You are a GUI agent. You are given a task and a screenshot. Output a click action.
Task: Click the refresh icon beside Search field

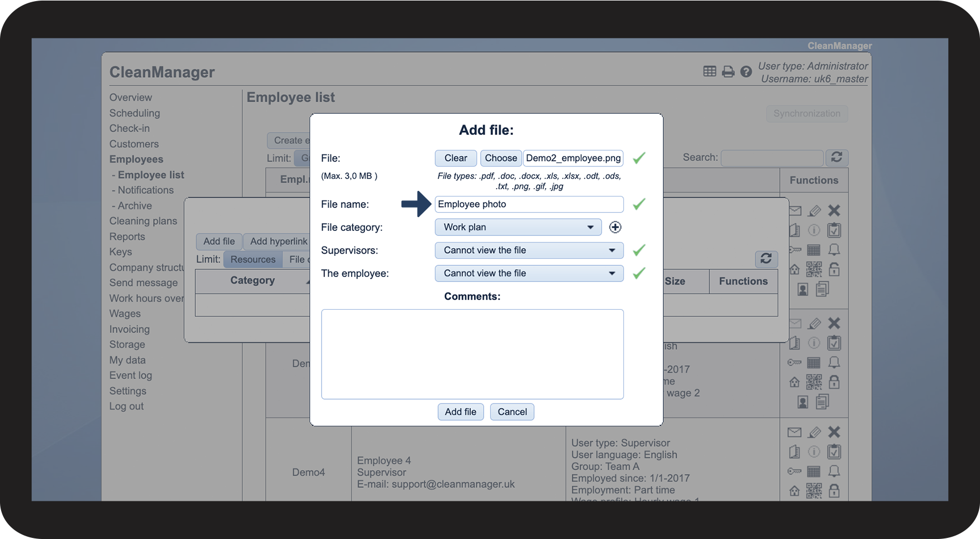tap(836, 158)
